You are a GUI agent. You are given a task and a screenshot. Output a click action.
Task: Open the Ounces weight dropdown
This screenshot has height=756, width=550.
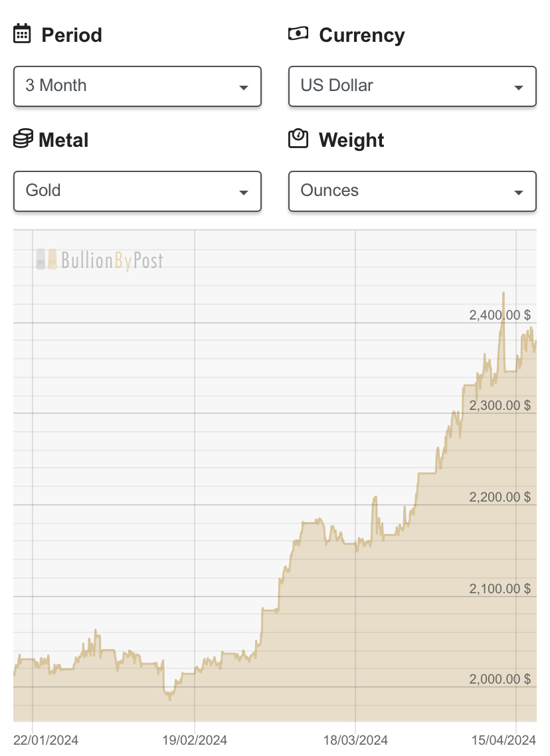(412, 191)
